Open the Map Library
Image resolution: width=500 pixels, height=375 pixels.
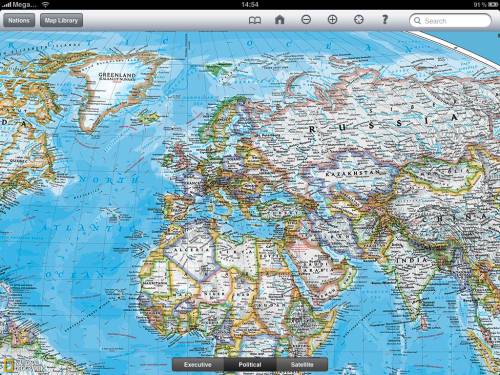61,20
